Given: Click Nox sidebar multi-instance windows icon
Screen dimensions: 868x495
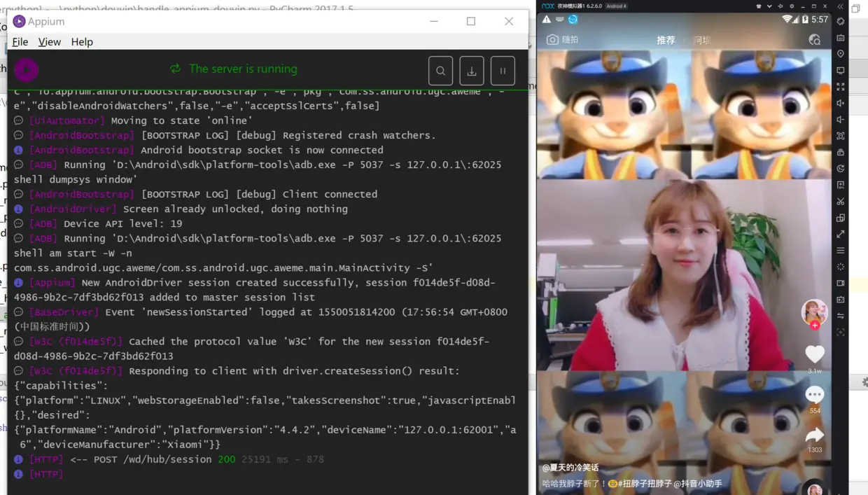Looking at the screenshot, I should tap(841, 218).
